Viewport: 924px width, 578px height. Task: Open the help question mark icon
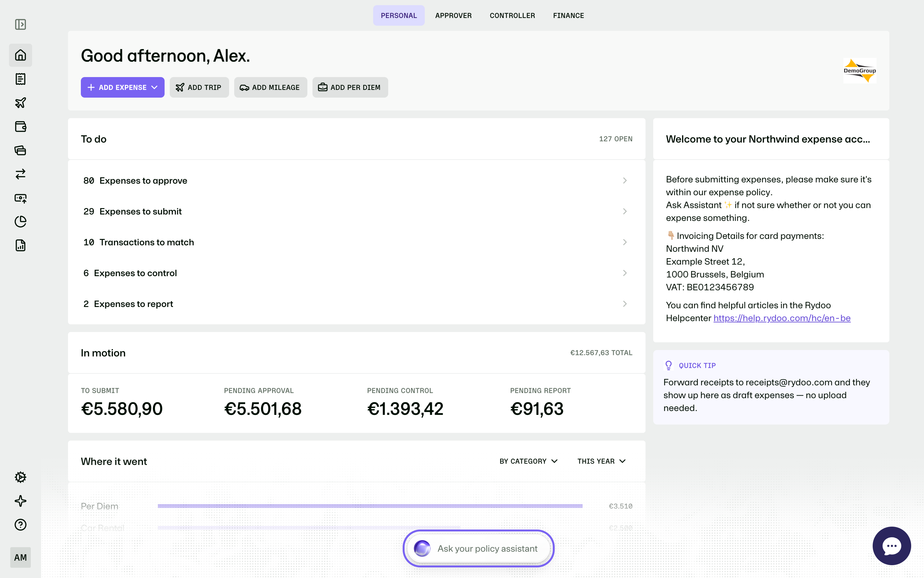(x=21, y=525)
